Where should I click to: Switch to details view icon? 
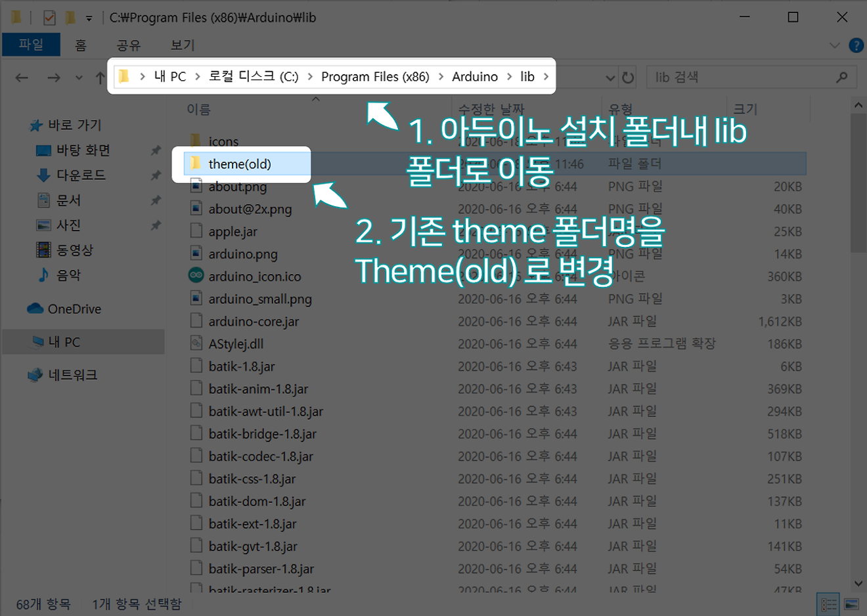[x=829, y=604]
